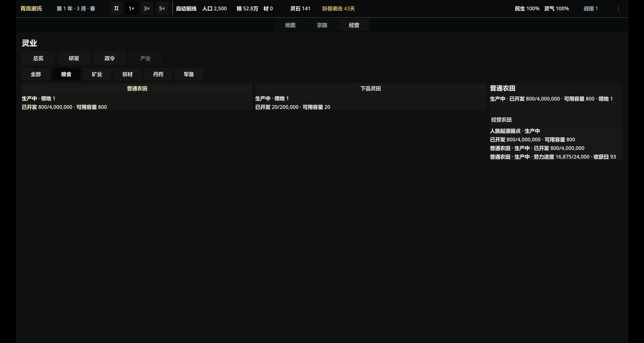This screenshot has height=343, width=644.
Task: Filter industries by 军备
Action: 189,74
